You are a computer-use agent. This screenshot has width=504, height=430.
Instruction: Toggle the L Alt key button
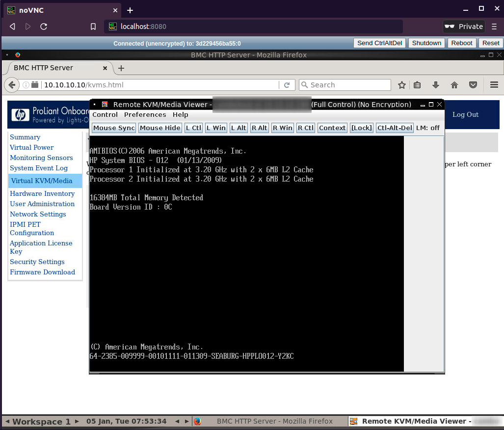[x=239, y=128]
